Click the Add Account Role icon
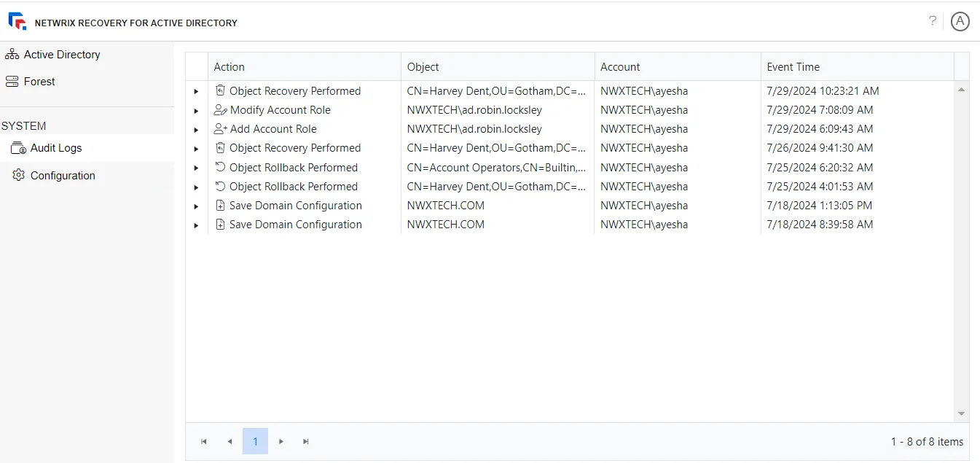 [220, 129]
